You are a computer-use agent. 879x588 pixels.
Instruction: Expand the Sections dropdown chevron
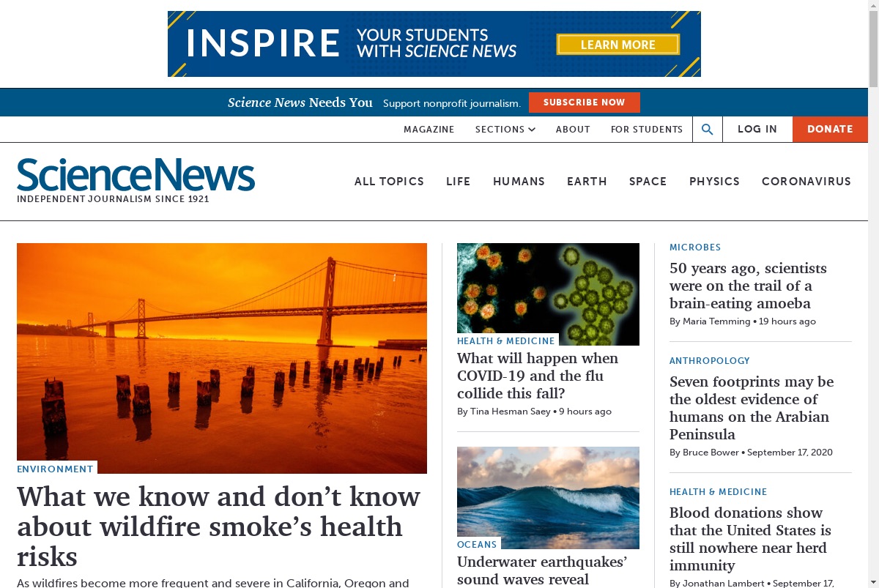532,130
